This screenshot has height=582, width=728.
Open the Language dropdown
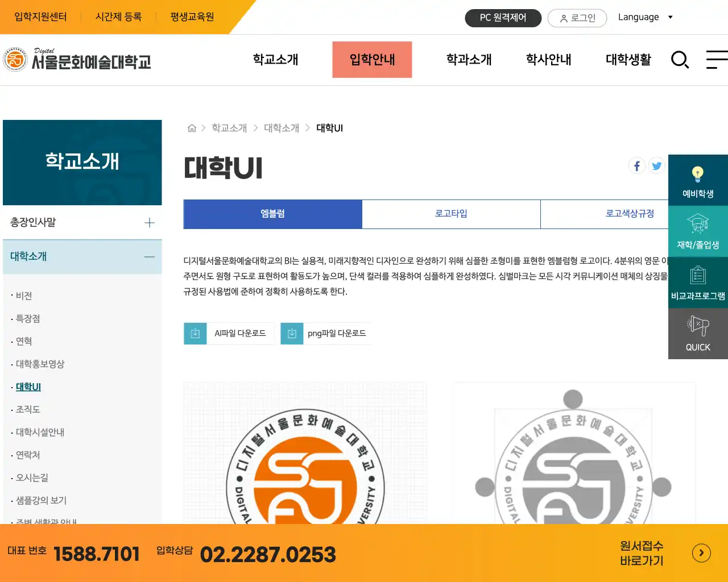646,17
